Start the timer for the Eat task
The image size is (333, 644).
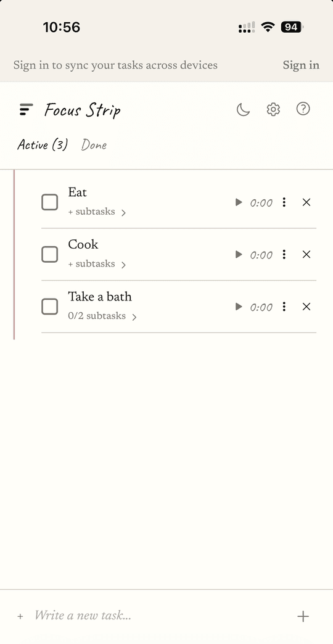point(239,202)
